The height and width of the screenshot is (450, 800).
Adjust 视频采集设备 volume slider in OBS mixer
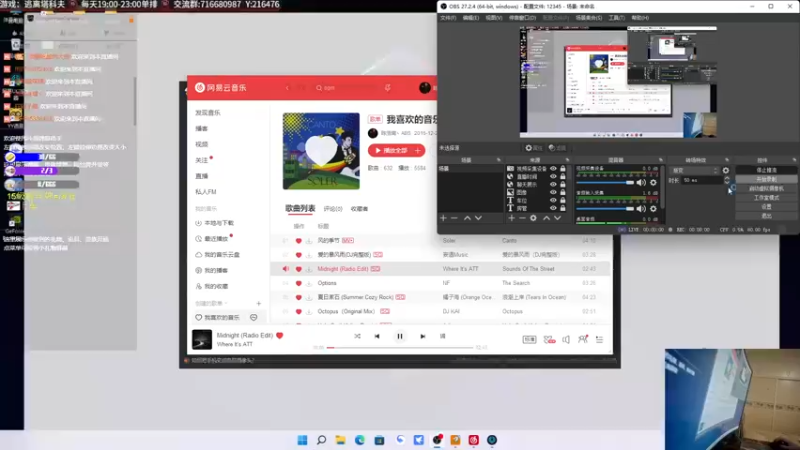tap(605, 182)
